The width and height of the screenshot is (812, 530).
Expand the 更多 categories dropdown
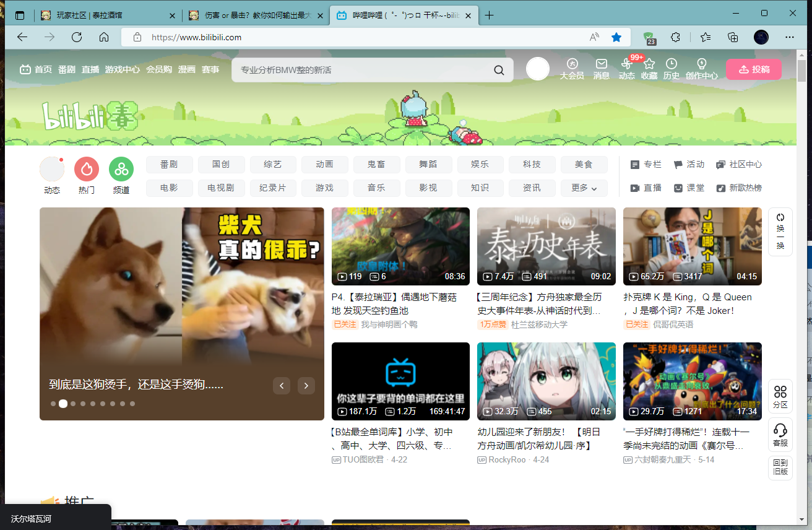pyautogui.click(x=584, y=188)
